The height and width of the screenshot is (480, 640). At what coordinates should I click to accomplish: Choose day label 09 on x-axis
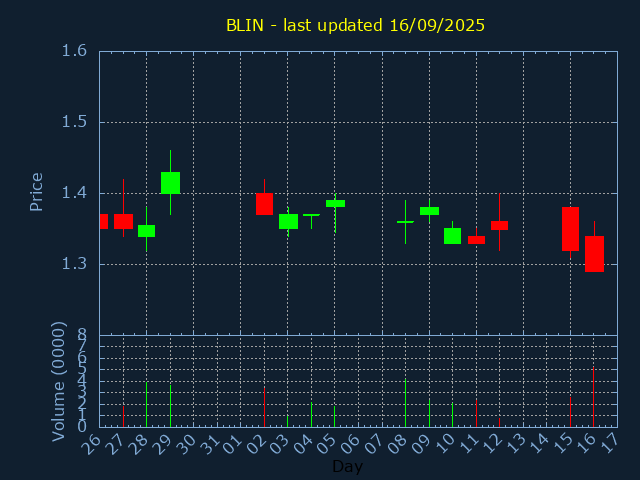tap(420, 444)
